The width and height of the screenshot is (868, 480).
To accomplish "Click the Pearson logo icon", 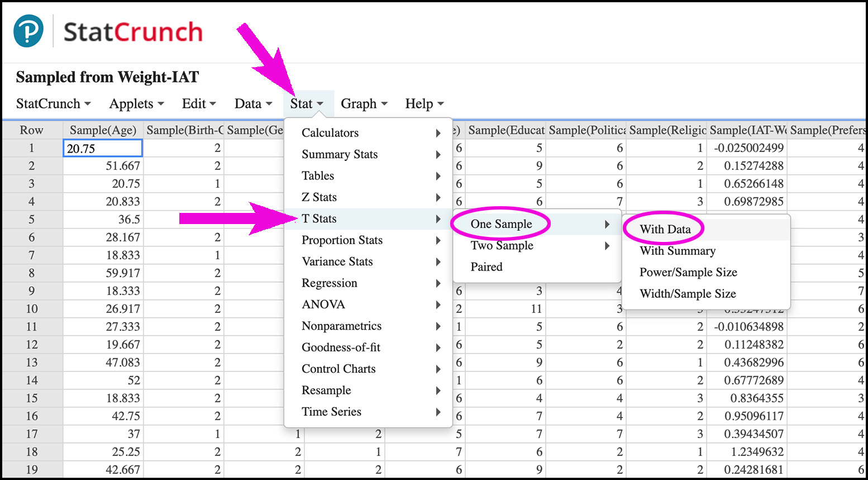I will [28, 31].
